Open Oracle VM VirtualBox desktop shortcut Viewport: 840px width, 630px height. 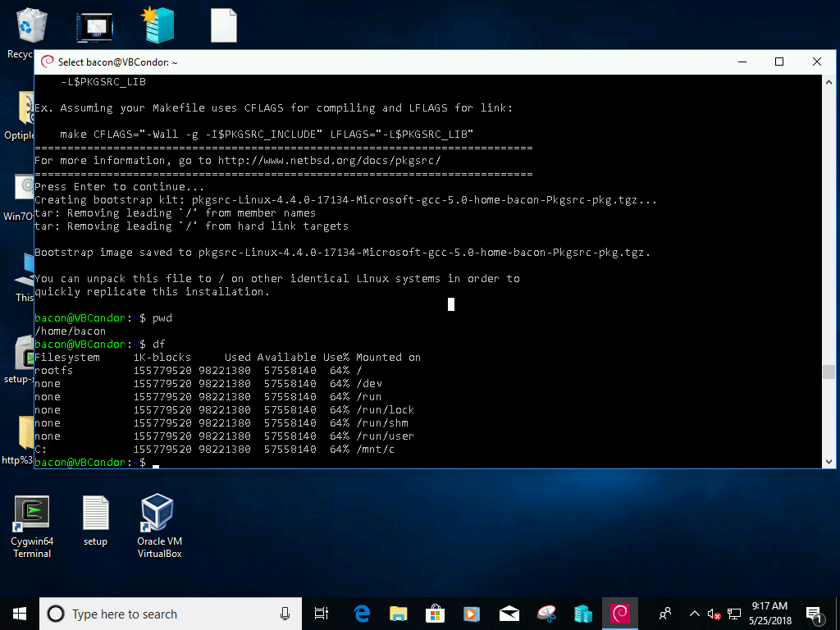coord(159,527)
